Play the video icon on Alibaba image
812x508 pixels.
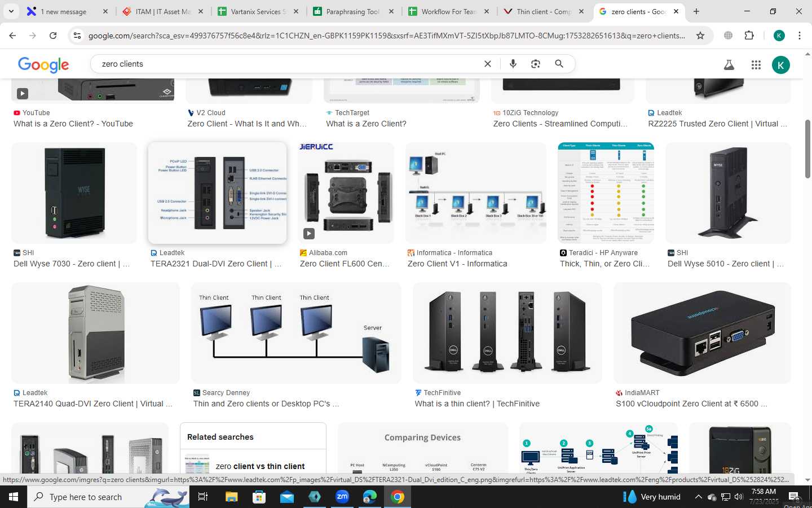309,233
